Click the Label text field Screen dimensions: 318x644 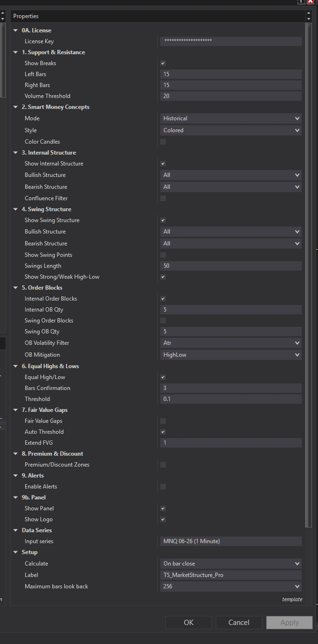231,575
